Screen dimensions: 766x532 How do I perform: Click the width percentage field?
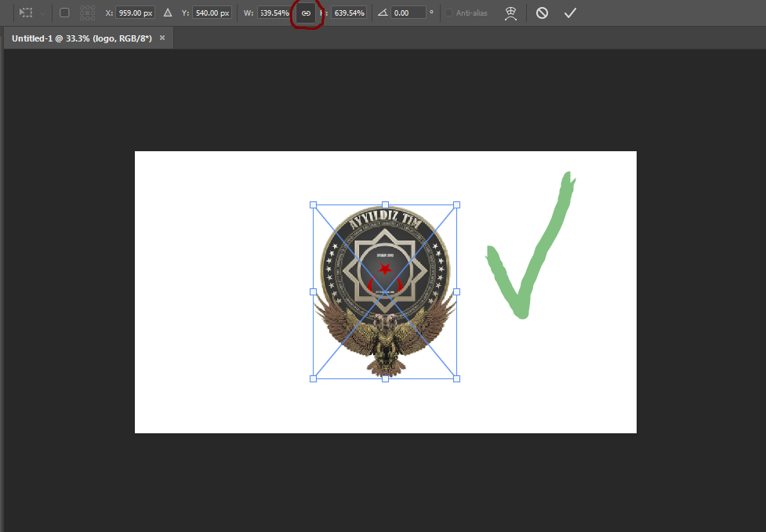(x=274, y=13)
